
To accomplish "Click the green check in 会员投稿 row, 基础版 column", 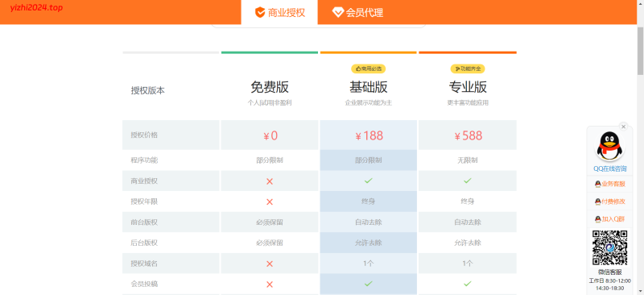I will click(369, 284).
